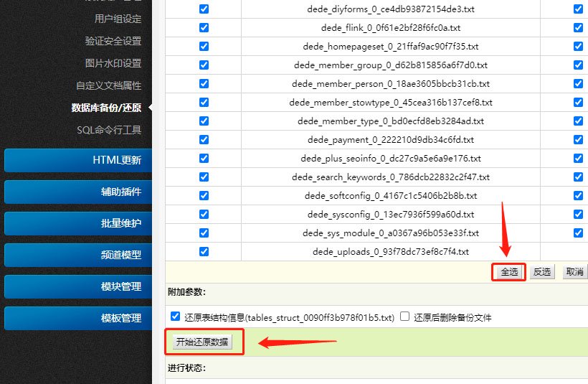588x384 pixels.
Task: Enable 还原后删除备份文件 checkbox
Action: click(405, 317)
